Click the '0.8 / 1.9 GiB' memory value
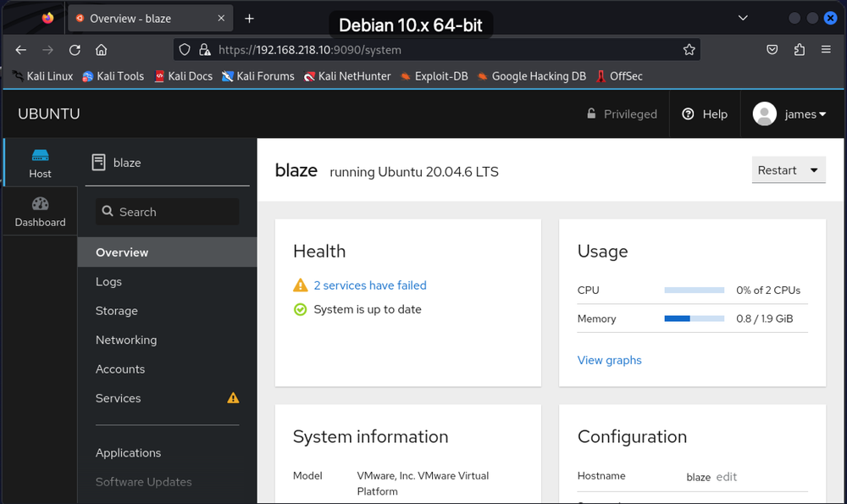Image resolution: width=847 pixels, height=504 pixels. [764, 318]
